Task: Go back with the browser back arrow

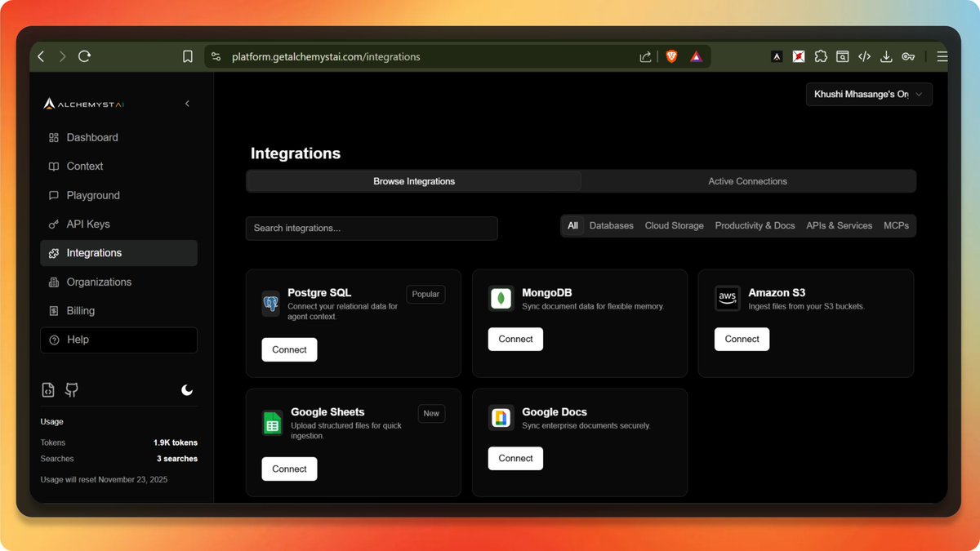Action: click(42, 56)
